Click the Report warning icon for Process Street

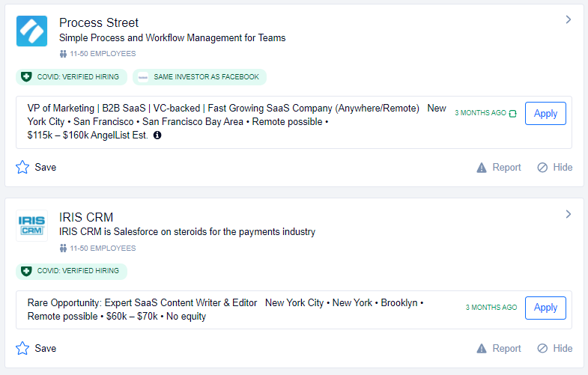click(x=482, y=168)
